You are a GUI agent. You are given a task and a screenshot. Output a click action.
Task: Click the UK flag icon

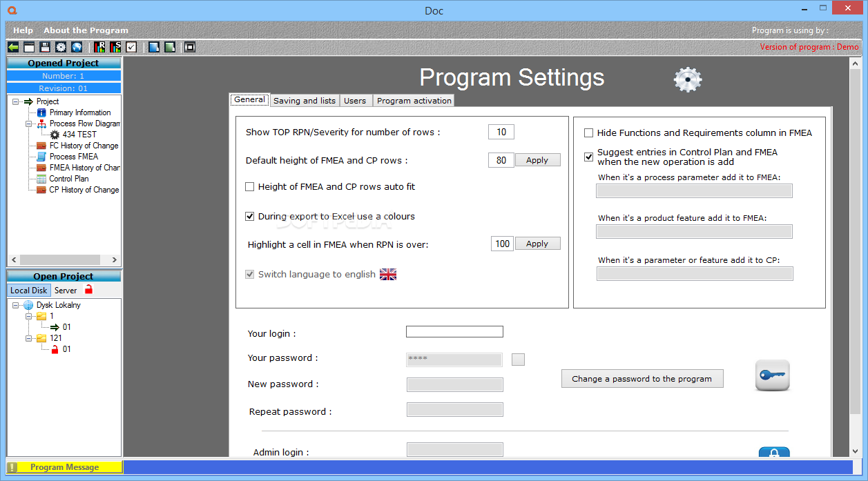click(388, 274)
